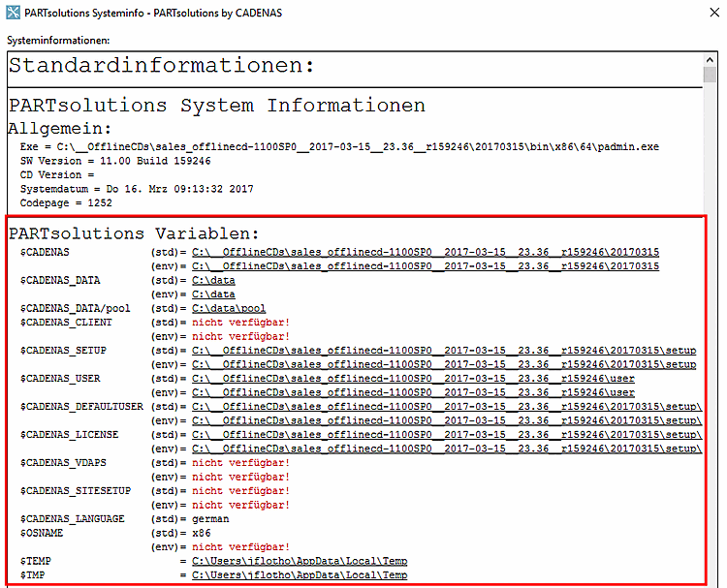
Task: Open the $CADENAS_DEFAULTUSER (env) path link
Action: tap(447, 420)
